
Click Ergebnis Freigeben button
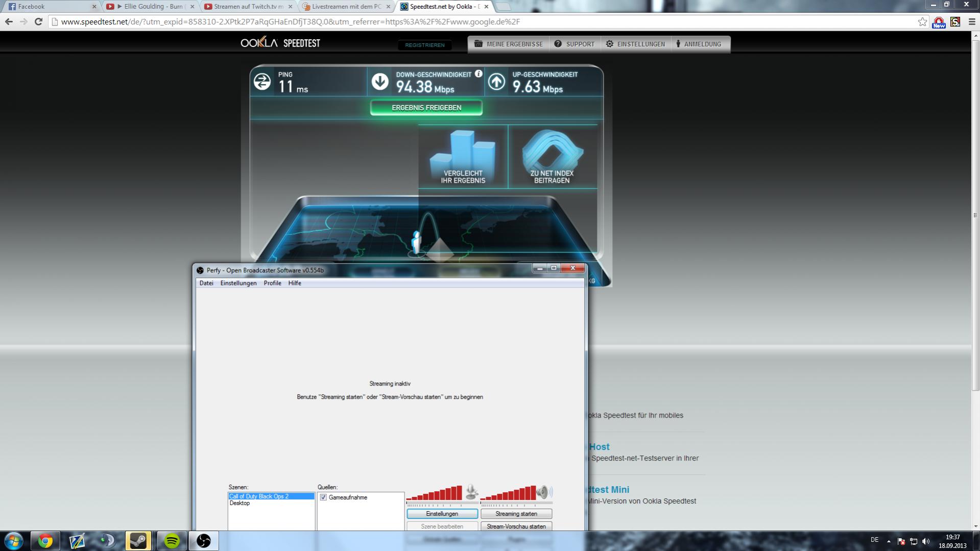tap(426, 108)
